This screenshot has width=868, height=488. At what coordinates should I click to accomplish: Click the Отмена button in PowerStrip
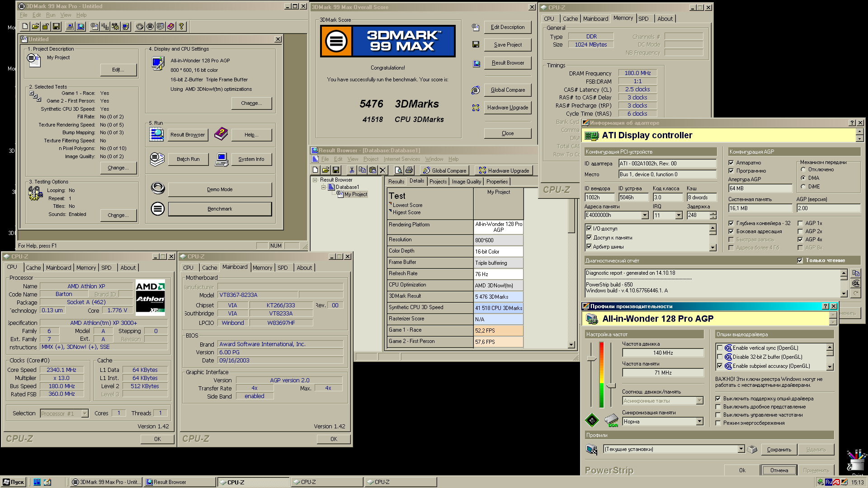point(779,470)
